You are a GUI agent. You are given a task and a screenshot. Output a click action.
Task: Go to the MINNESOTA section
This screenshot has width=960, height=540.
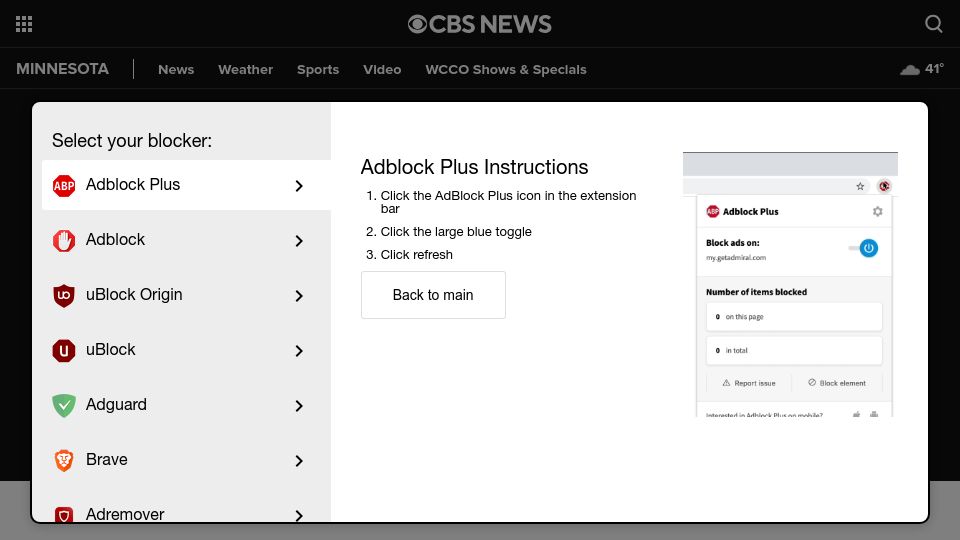pos(62,69)
